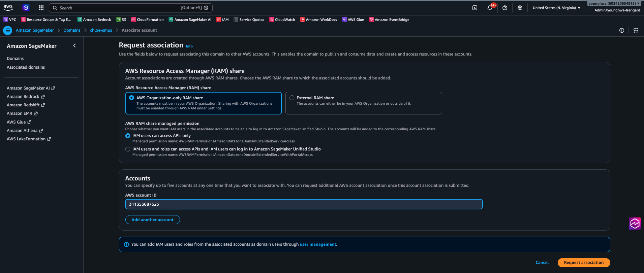Open the help question mark menu

click(x=505, y=8)
